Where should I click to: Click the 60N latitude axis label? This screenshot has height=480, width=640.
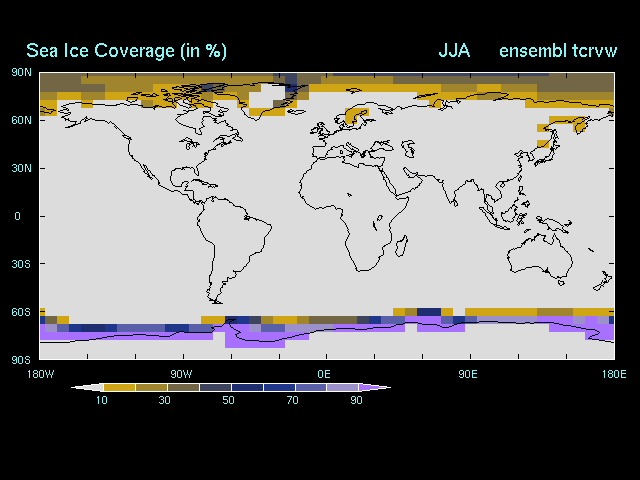[x=21, y=120]
